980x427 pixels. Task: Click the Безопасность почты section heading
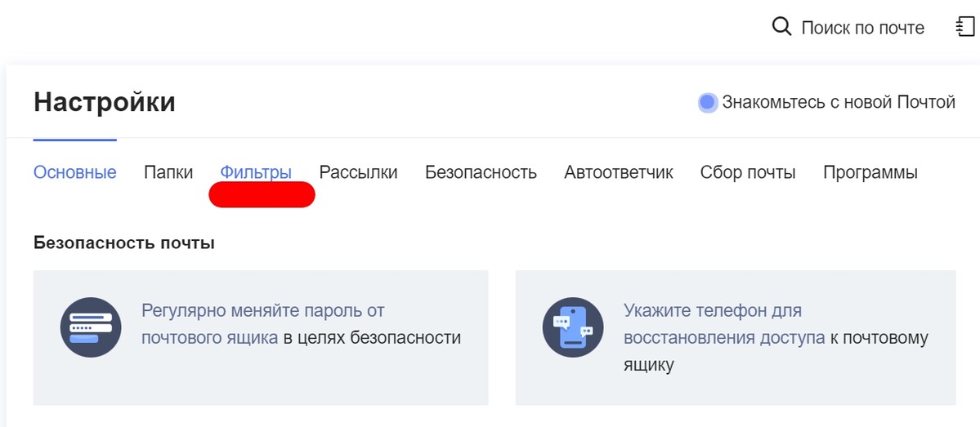click(124, 243)
